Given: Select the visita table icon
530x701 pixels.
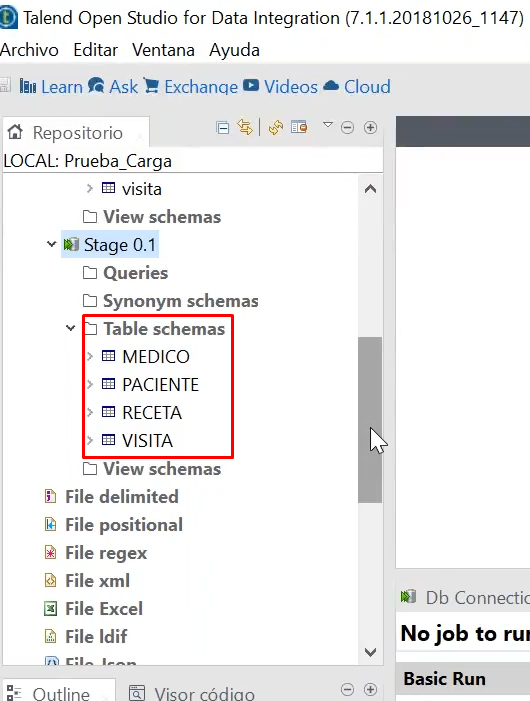Looking at the screenshot, I should tap(108, 188).
